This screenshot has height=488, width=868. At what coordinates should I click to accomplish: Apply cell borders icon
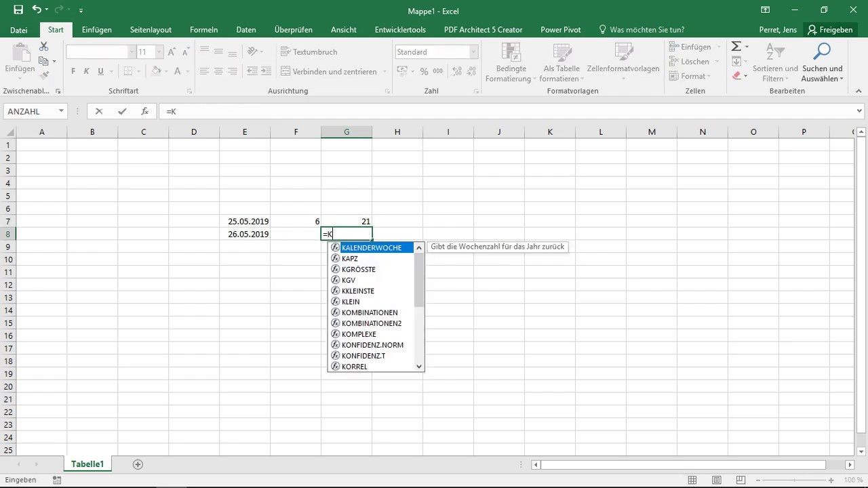pos(128,71)
